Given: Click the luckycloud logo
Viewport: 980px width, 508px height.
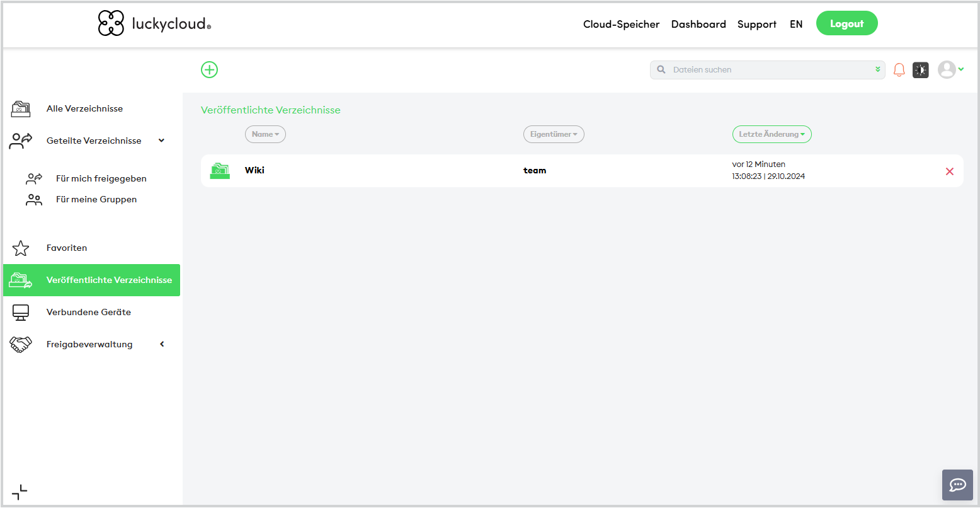Looking at the screenshot, I should [x=155, y=23].
